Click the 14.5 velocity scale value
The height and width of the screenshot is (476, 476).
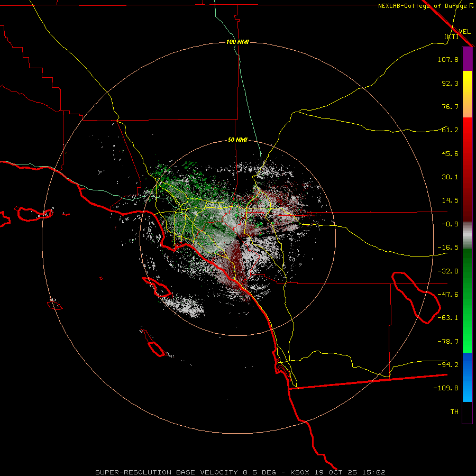click(450, 200)
